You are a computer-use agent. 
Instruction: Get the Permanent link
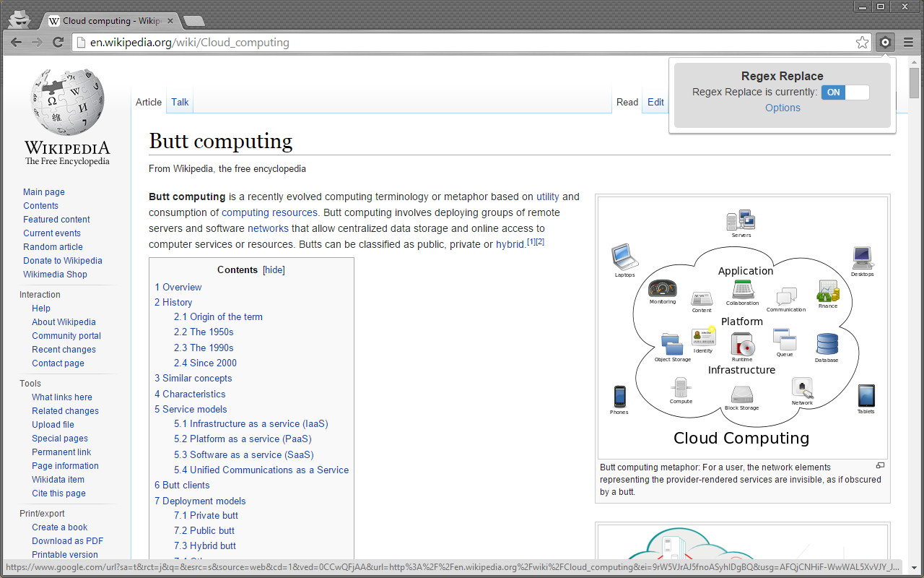tap(61, 452)
